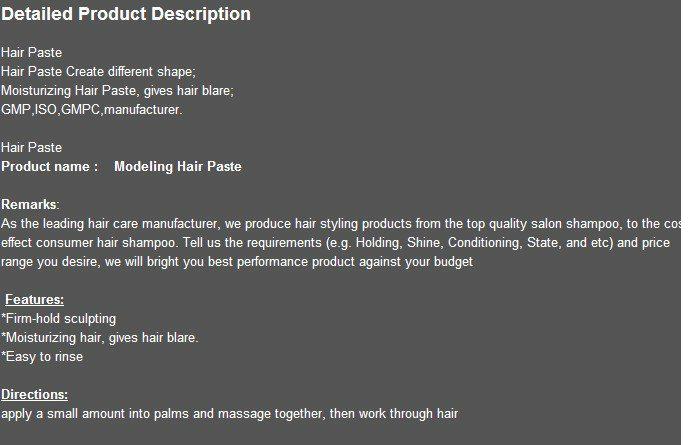Click 'Hair Paste Create different shape' text

pos(98,72)
